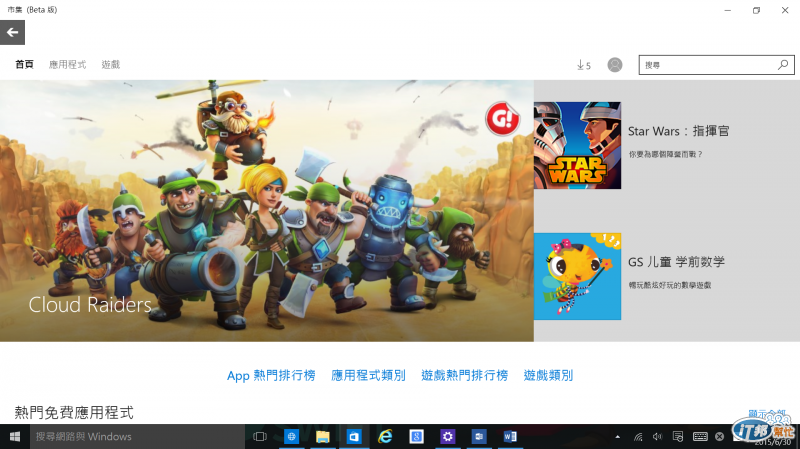Viewport: 800px width, 449px height.
Task: Go back with the Store back arrow
Action: 12,33
